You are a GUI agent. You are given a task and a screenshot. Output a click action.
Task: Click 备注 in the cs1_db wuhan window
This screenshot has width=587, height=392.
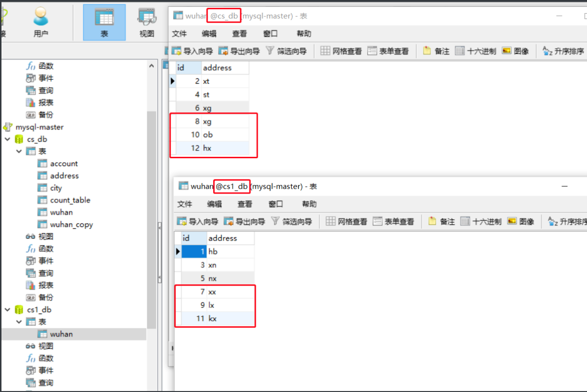pos(441,221)
